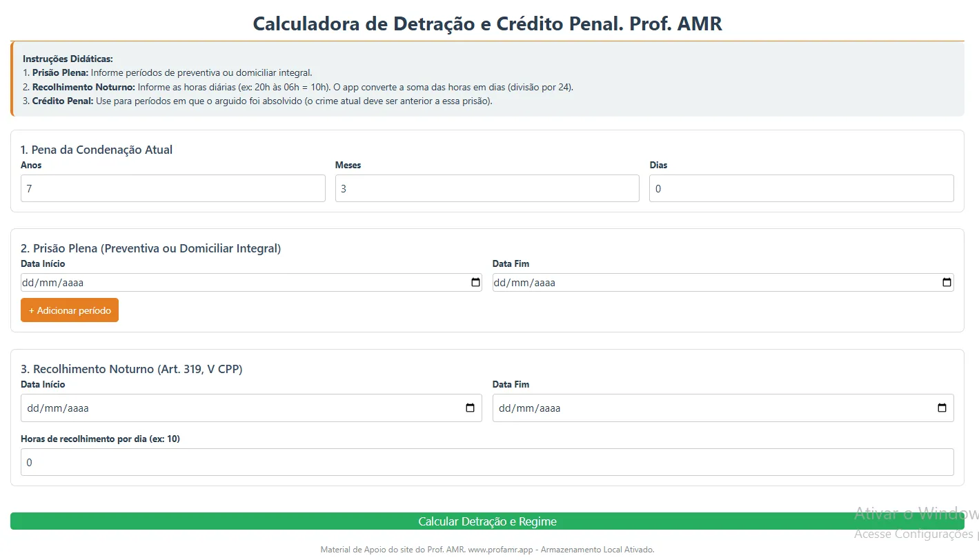Click 'Calcular Detração e Regime' button

486,521
